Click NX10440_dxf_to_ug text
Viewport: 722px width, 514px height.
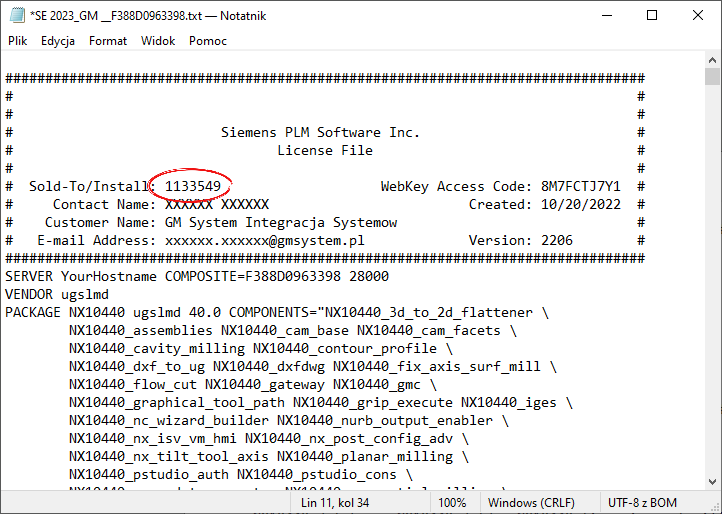click(137, 367)
